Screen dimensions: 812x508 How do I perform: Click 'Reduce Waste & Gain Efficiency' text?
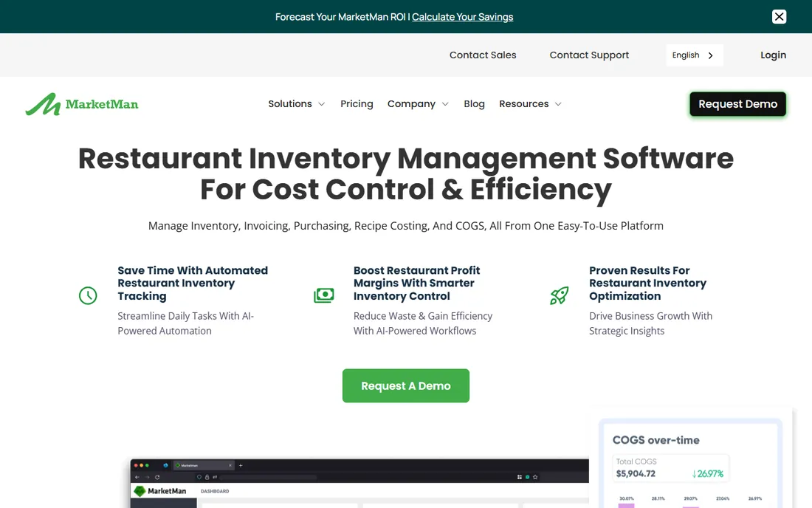click(422, 323)
